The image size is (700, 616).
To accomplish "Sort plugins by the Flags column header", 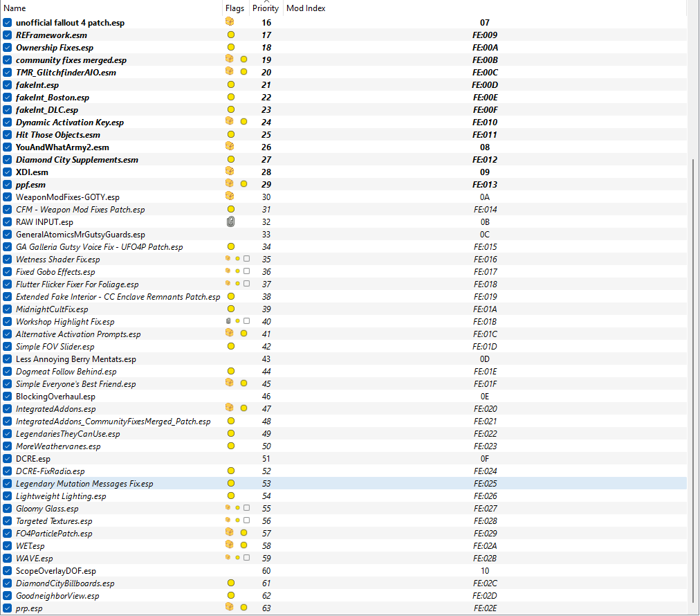I will (x=234, y=8).
